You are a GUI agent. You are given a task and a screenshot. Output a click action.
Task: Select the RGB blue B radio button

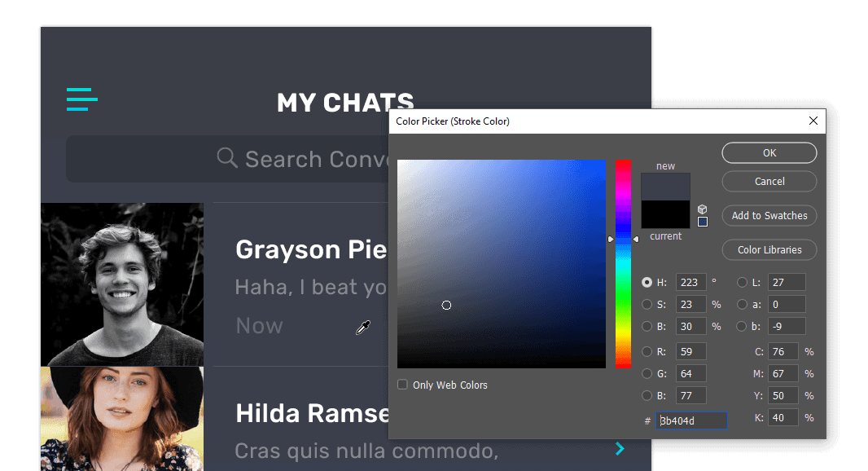[x=647, y=396]
